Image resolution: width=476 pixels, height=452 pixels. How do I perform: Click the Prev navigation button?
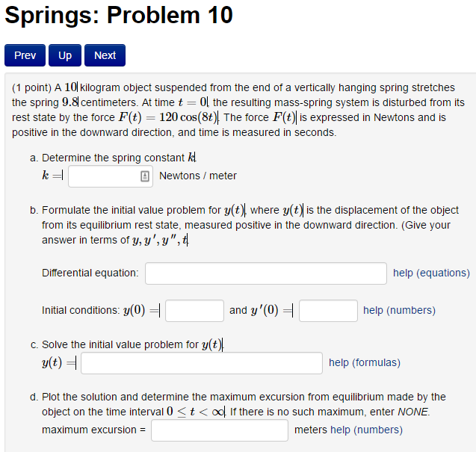tap(25, 55)
